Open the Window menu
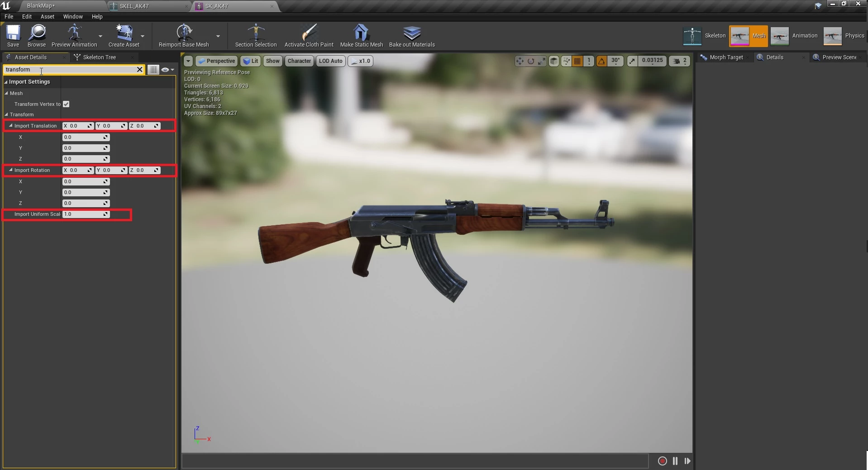Viewport: 868px width, 470px height. pos(73,16)
